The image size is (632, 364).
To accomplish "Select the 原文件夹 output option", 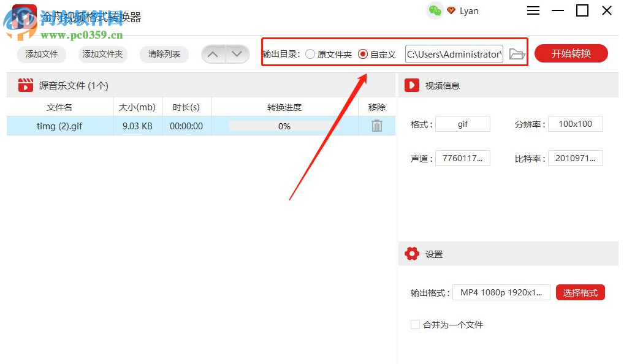I will click(311, 54).
